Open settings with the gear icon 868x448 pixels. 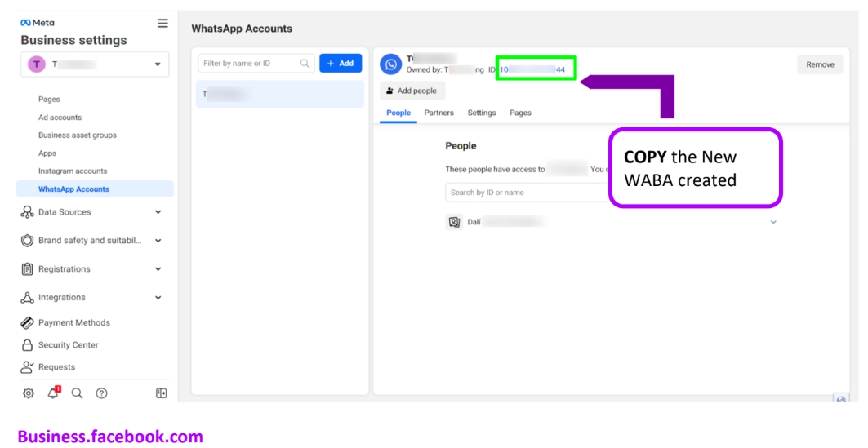click(29, 393)
